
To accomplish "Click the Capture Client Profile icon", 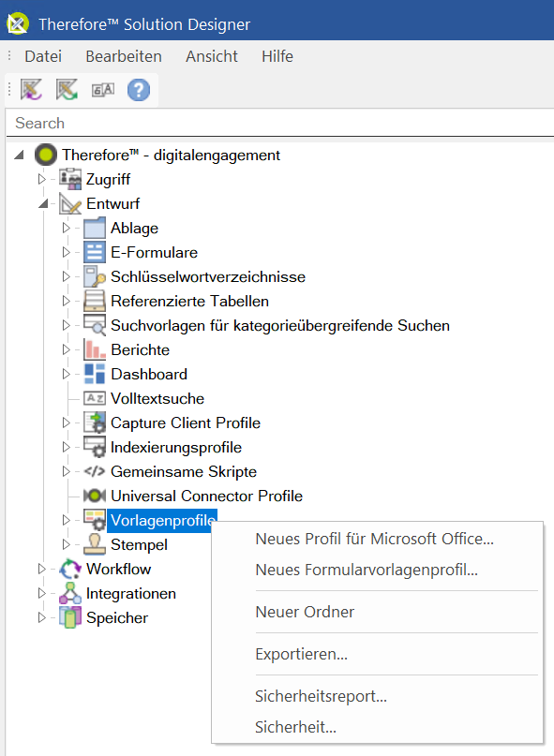I will pos(95,422).
